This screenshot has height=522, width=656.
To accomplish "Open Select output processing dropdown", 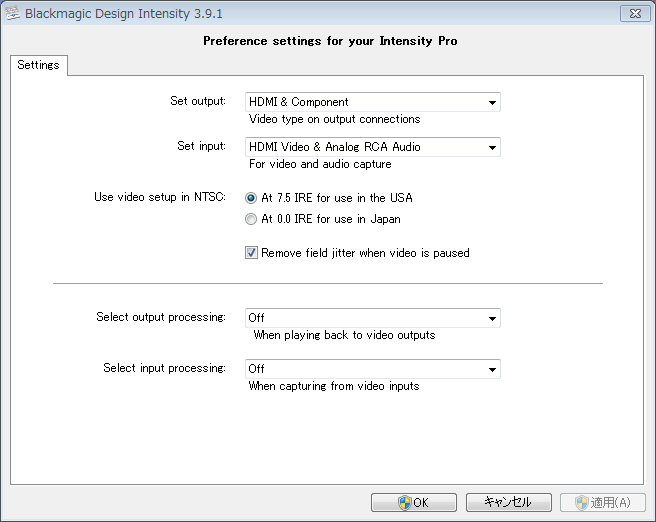I will (x=372, y=318).
